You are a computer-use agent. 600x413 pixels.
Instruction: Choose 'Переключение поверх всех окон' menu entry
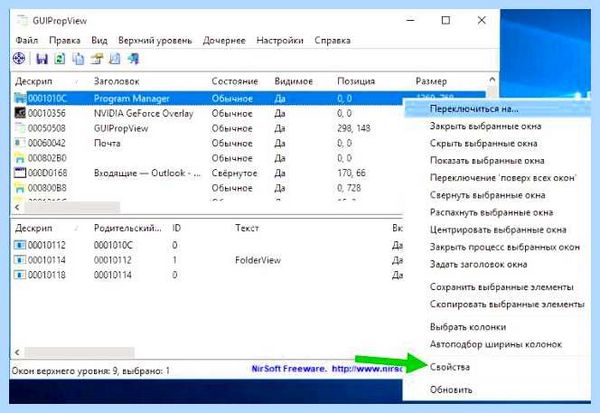pos(497,178)
